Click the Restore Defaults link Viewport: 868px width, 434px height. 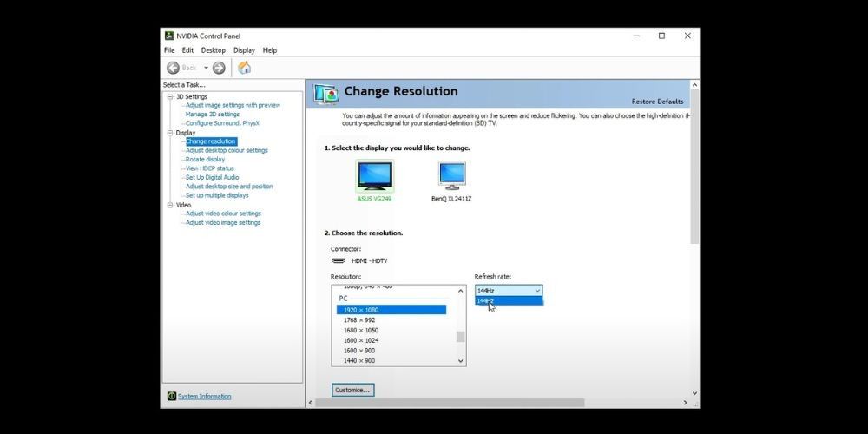point(657,102)
